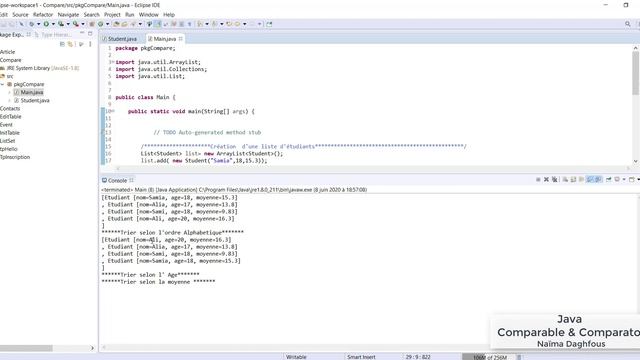Toggle Mark Occurrences highlighted toolbar button
Image resolution: width=640 pixels, height=360 pixels.
pos(158,24)
